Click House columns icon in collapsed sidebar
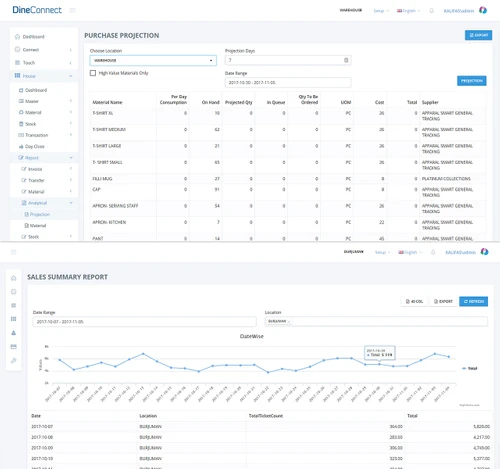Image resolution: width=500 pixels, height=469 pixels. coord(14,319)
